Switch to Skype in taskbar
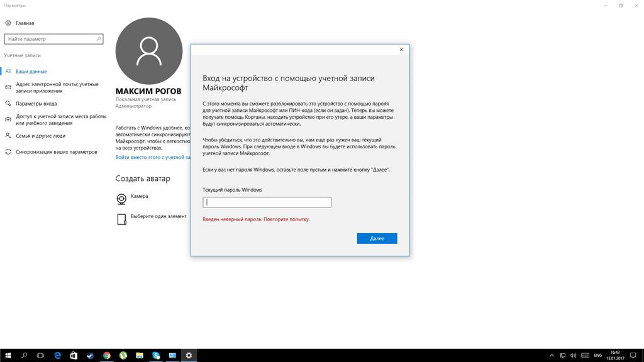The height and width of the screenshot is (362, 644). click(156, 356)
